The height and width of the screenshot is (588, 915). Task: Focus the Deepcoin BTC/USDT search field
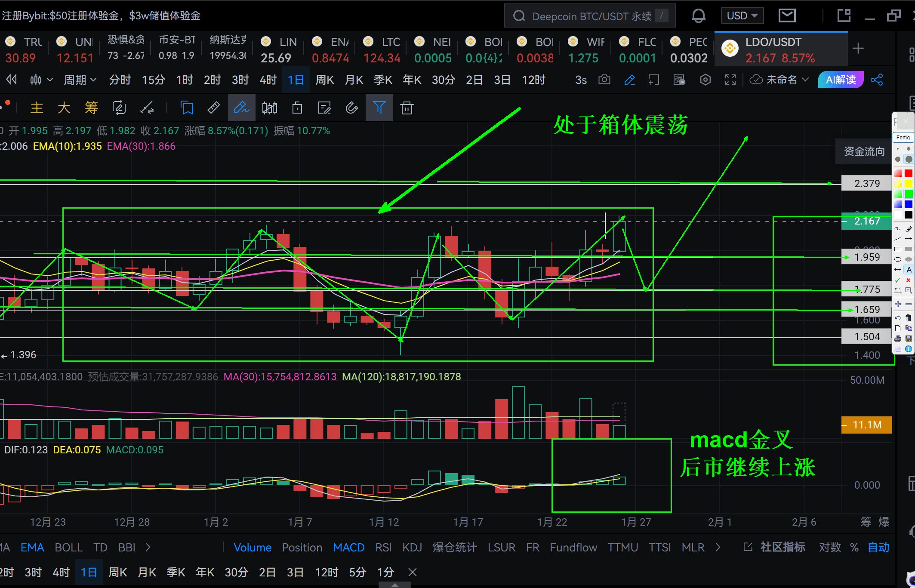[x=590, y=16]
